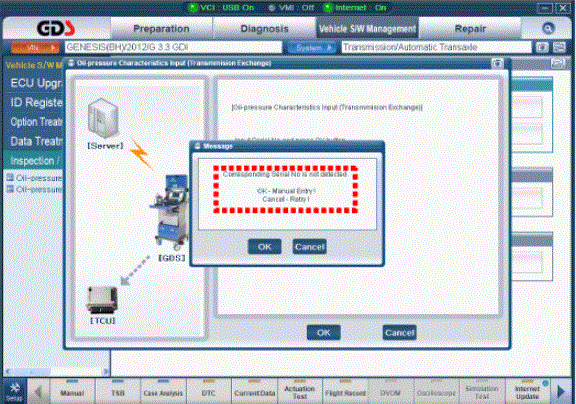This screenshot has height=404, width=576.
Task: Click the GDS cart image
Action: 170,213
